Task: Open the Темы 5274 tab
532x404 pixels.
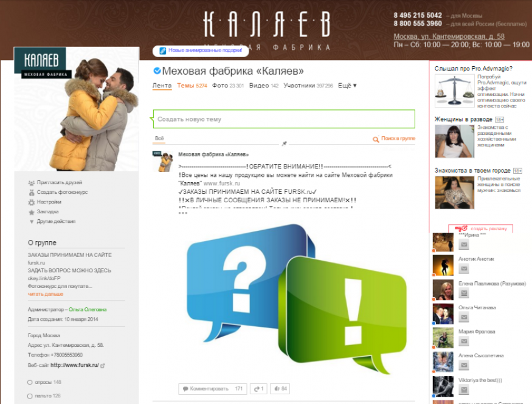Action: [192, 86]
